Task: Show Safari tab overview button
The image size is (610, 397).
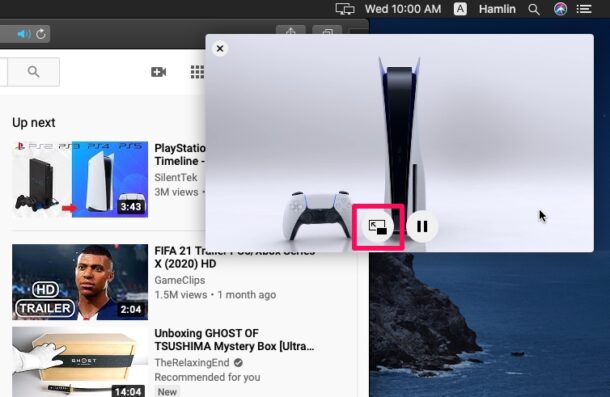Action: [328, 32]
